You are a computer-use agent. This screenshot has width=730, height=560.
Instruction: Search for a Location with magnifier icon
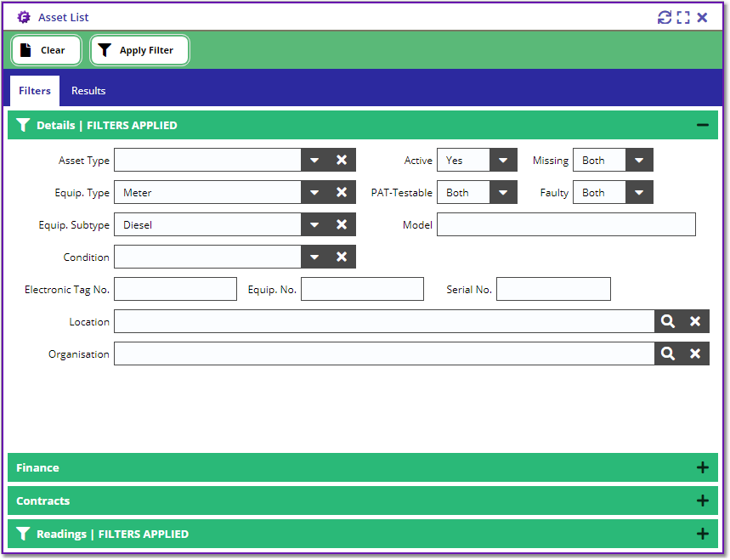[x=668, y=321]
